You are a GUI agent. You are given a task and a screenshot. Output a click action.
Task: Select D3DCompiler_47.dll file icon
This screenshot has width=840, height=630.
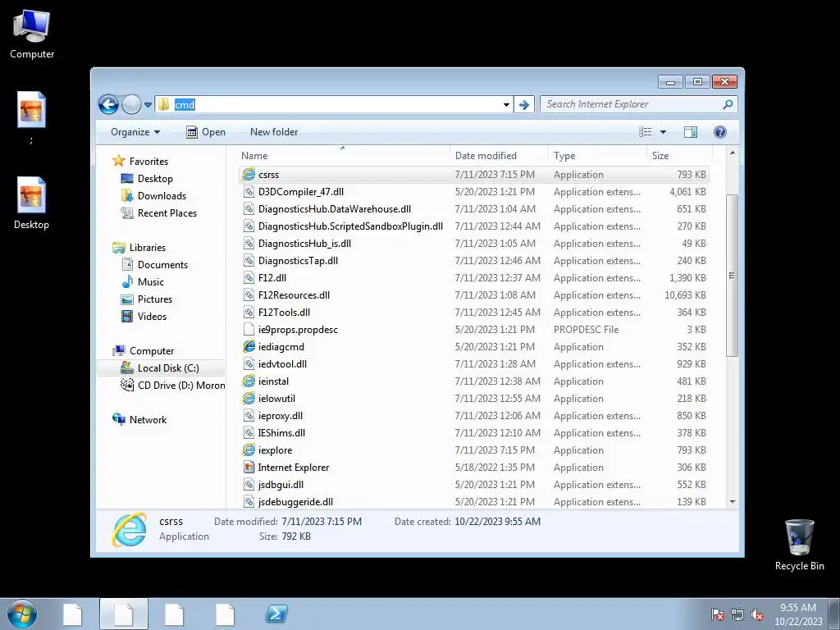[x=249, y=192]
